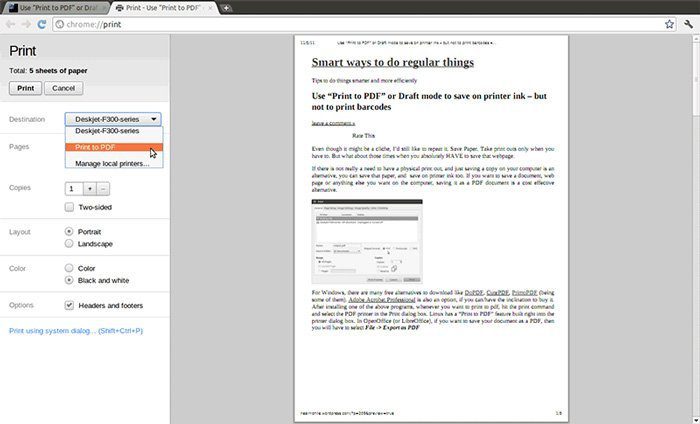Click the embedded print dialog image in preview

[x=367, y=241]
